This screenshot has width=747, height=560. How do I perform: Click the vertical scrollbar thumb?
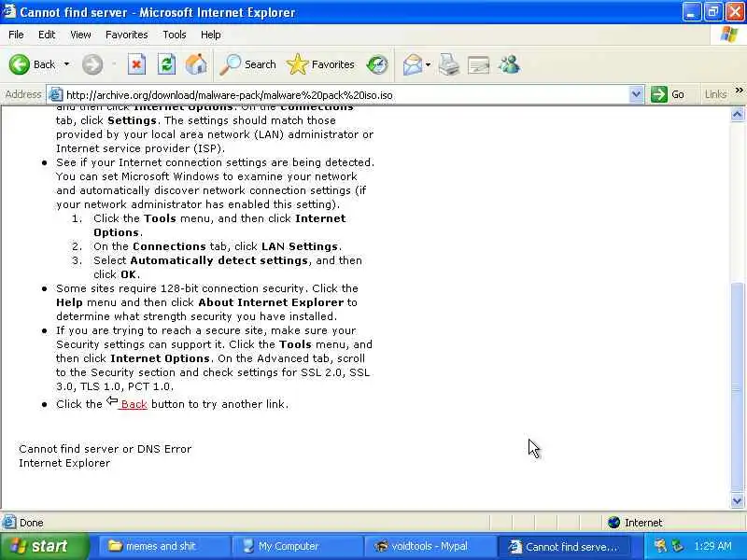pos(738,387)
